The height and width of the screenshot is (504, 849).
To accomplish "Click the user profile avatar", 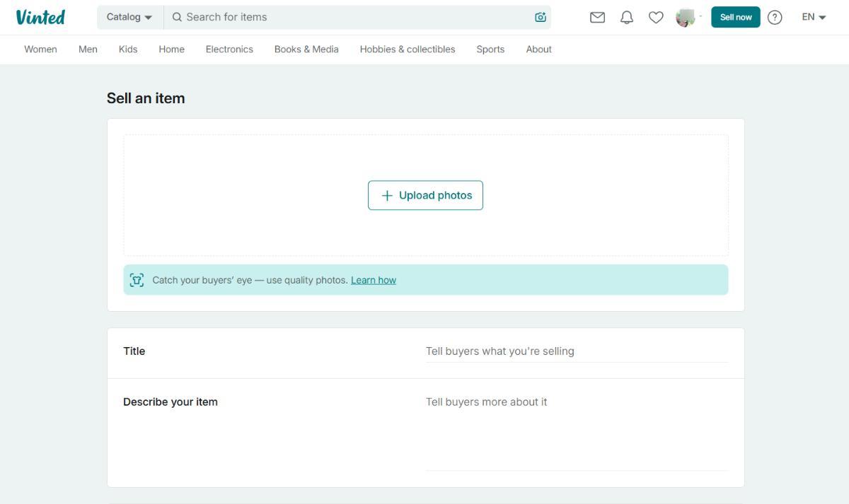I will coord(686,17).
